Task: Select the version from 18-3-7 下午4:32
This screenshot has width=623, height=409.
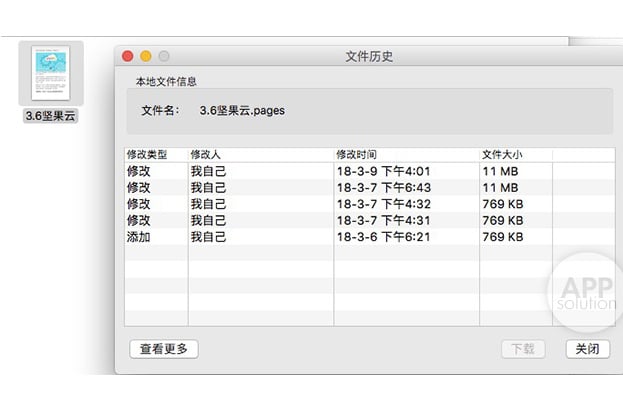Action: (370, 204)
